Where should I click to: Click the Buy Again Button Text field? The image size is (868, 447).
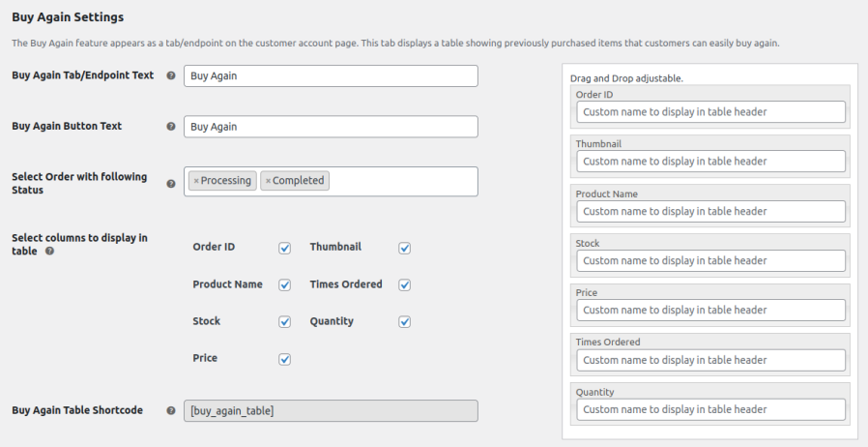tap(331, 126)
